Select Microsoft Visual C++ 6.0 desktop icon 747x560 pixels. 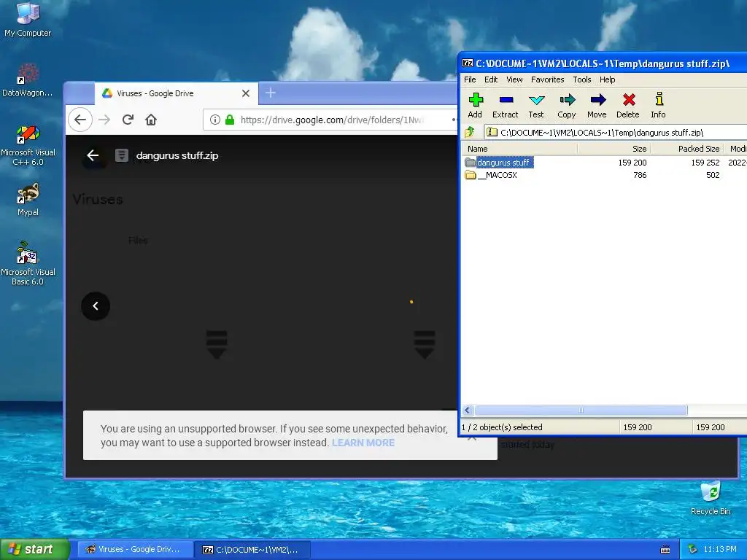[x=28, y=145]
